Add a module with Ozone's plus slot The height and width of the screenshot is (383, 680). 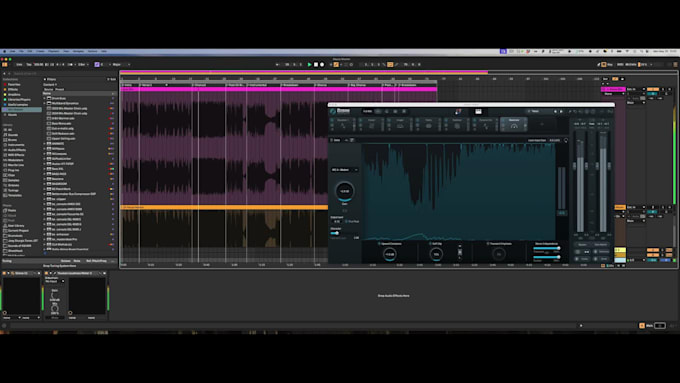tap(542, 124)
